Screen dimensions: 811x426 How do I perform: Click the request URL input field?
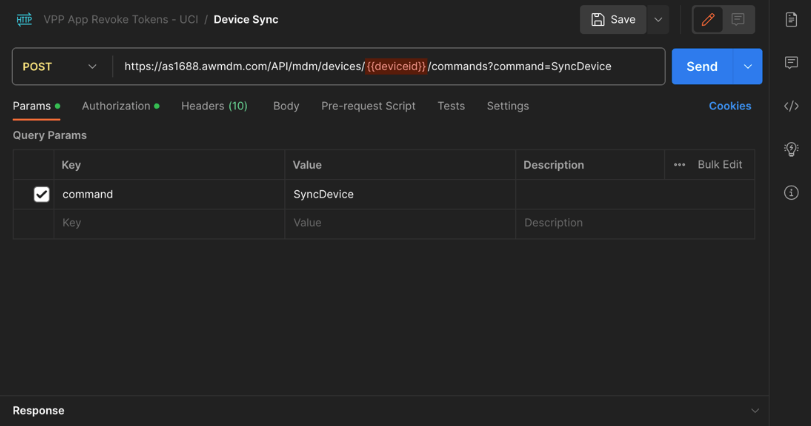[x=388, y=66]
